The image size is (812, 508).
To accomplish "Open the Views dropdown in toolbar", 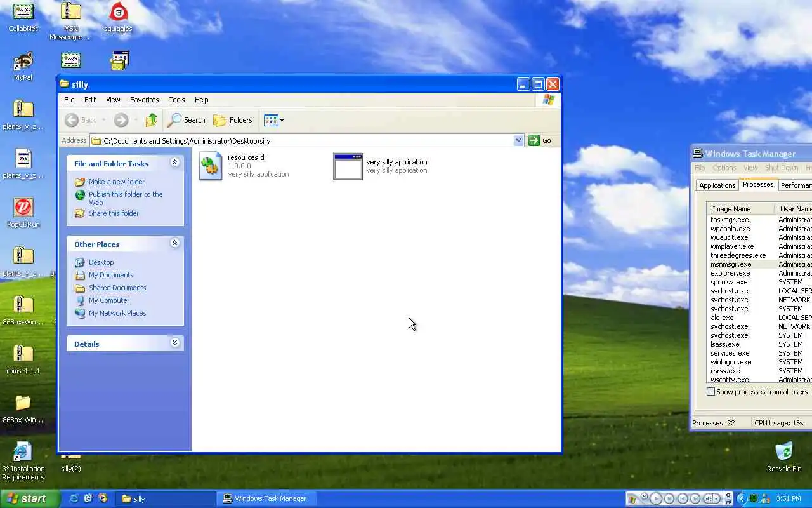I will click(282, 120).
